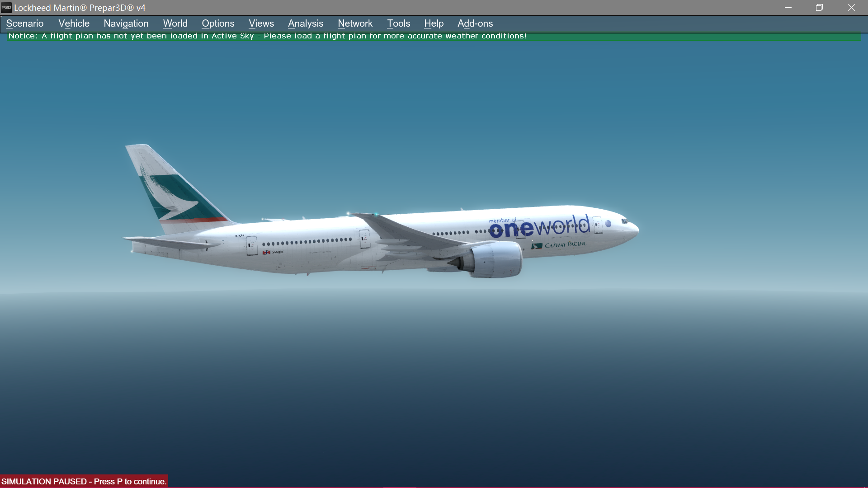Open the Network menu
Viewport: 868px width, 488px height.
pyautogui.click(x=355, y=23)
